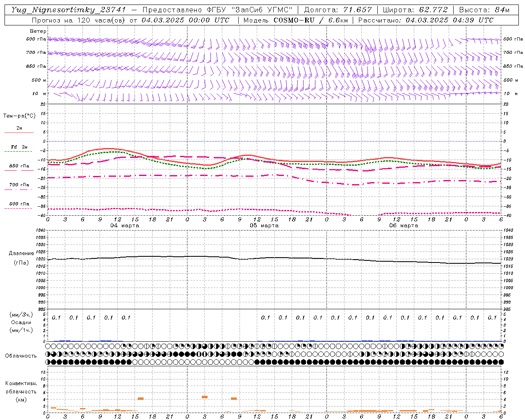Click the Высота: 84м label

pyautogui.click(x=484, y=10)
